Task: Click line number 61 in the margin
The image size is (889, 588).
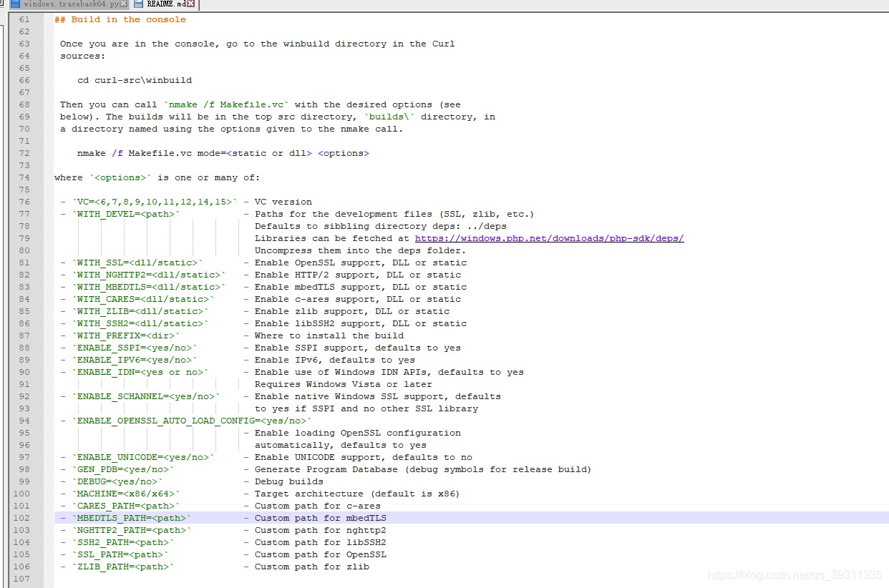Action: click(24, 19)
